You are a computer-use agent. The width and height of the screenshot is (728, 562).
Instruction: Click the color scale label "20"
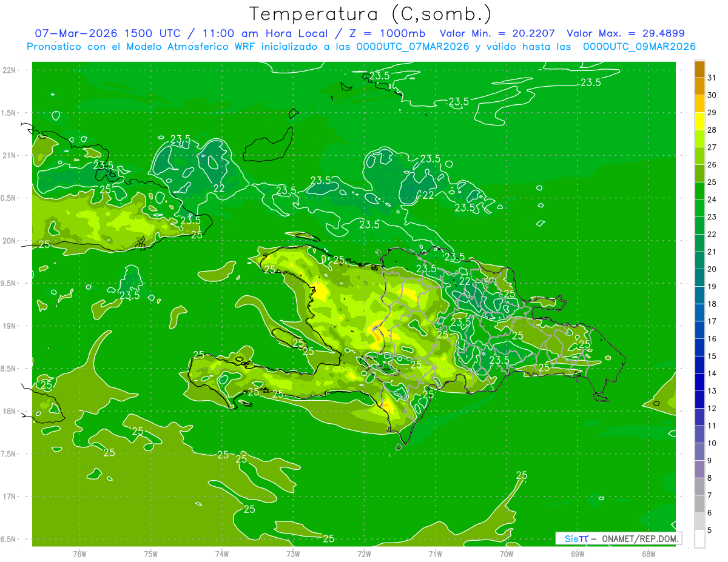[712, 269]
